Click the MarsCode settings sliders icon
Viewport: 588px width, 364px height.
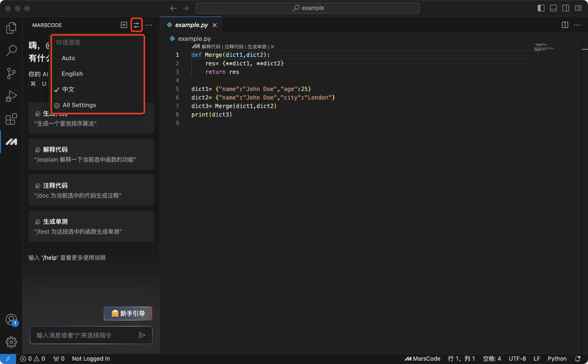(x=136, y=25)
